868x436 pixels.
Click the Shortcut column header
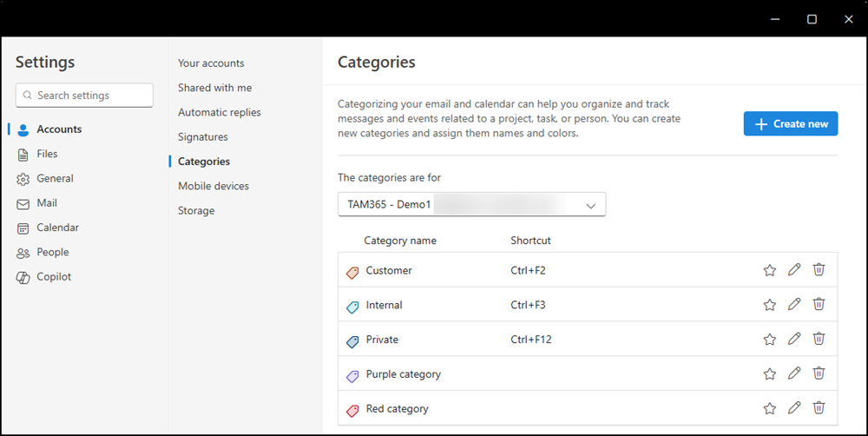point(530,241)
